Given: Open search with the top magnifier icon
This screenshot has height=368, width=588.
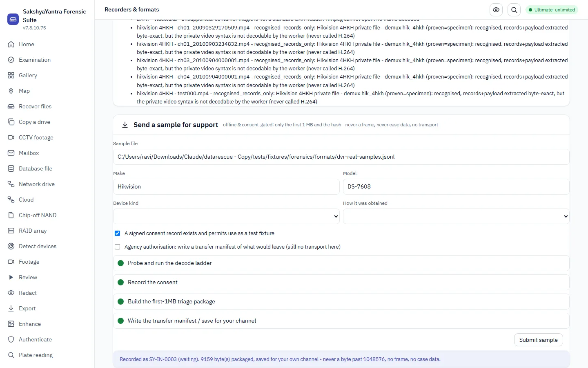Looking at the screenshot, I should coord(514,10).
